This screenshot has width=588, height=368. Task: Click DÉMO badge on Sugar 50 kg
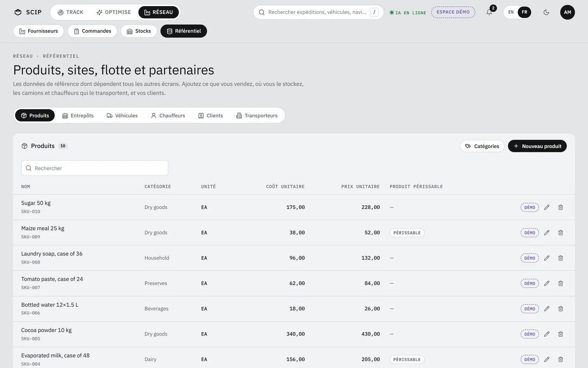tap(530, 207)
